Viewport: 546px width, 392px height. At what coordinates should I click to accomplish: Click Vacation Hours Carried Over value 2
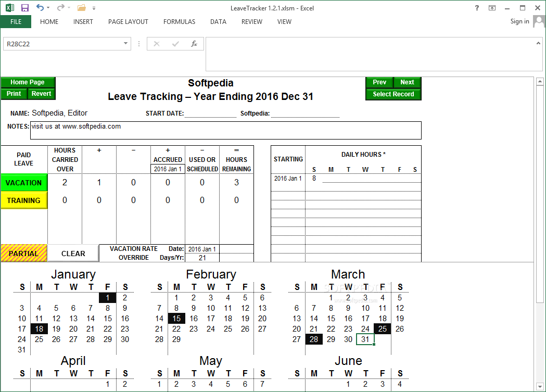pyautogui.click(x=65, y=182)
